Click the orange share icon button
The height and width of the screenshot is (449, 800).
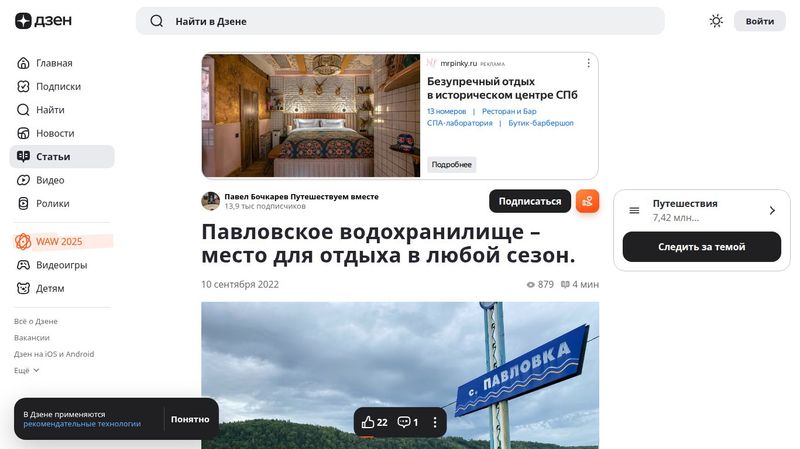[x=587, y=201]
